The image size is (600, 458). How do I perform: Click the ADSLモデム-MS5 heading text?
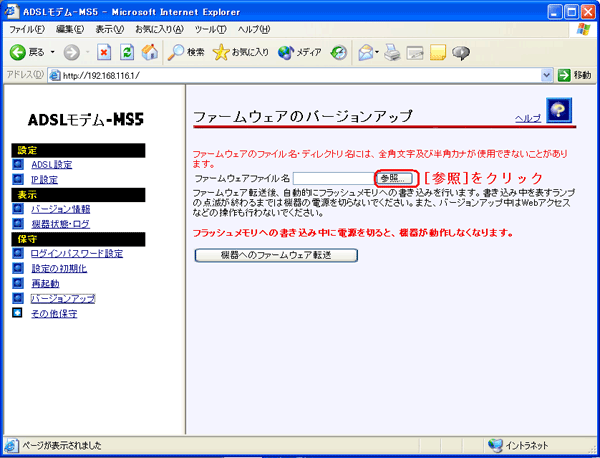(x=86, y=120)
